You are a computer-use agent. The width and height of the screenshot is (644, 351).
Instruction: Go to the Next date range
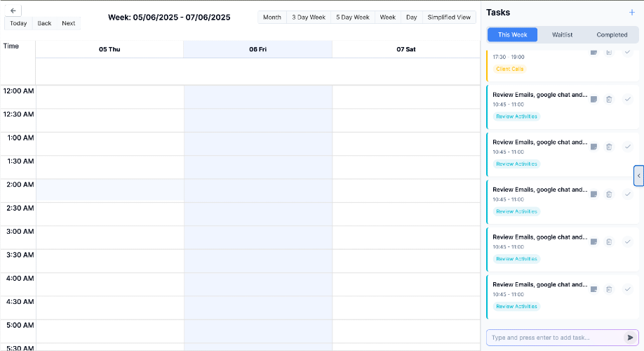tap(69, 23)
